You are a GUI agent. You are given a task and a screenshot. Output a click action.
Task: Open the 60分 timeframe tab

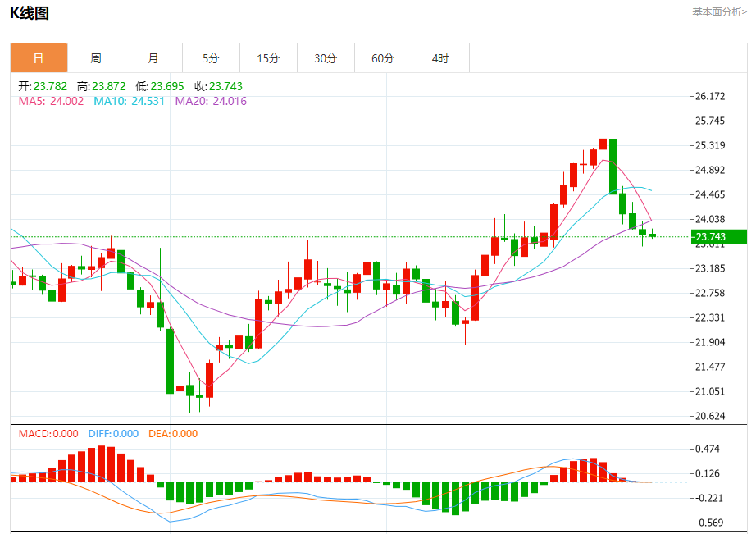point(383,58)
